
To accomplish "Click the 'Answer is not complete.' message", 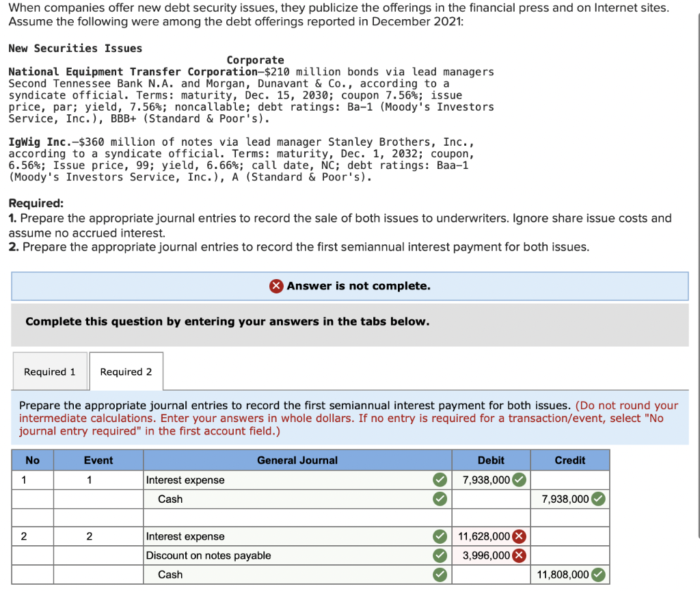I will [x=358, y=286].
